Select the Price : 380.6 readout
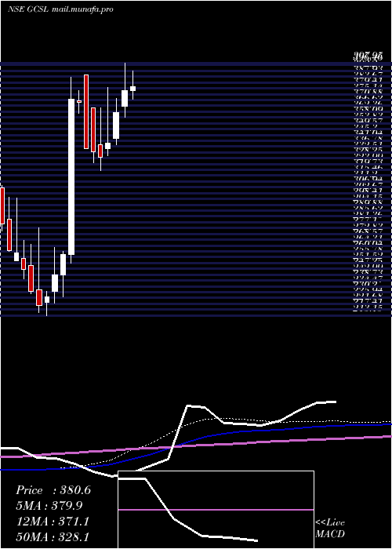This screenshot has width=392, height=549. coord(53,490)
